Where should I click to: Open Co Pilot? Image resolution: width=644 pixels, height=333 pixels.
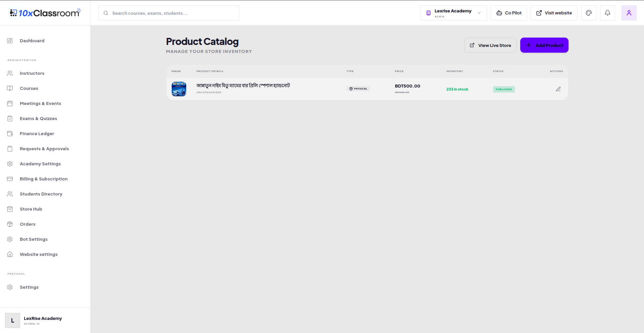(508, 13)
